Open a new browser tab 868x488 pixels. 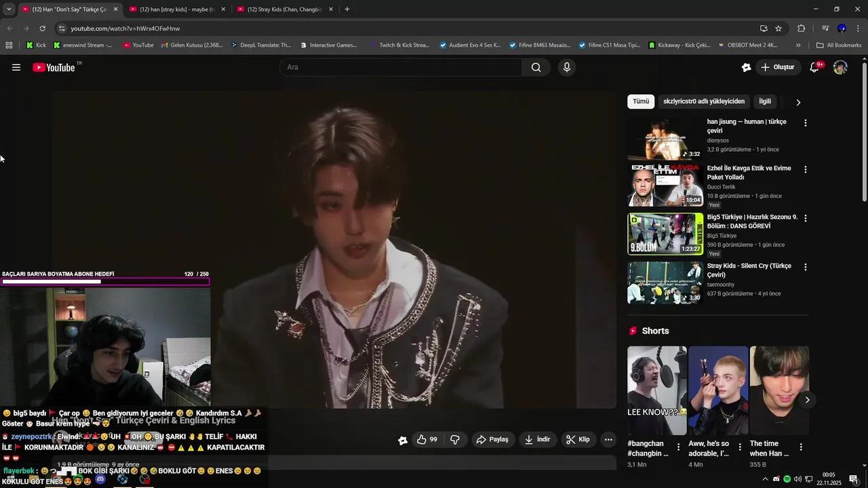click(347, 9)
